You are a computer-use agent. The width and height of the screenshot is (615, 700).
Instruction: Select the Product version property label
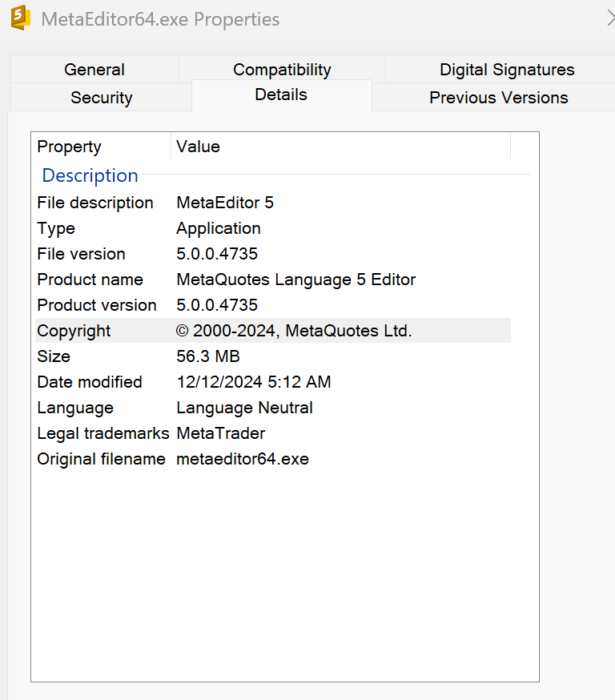pos(97,305)
